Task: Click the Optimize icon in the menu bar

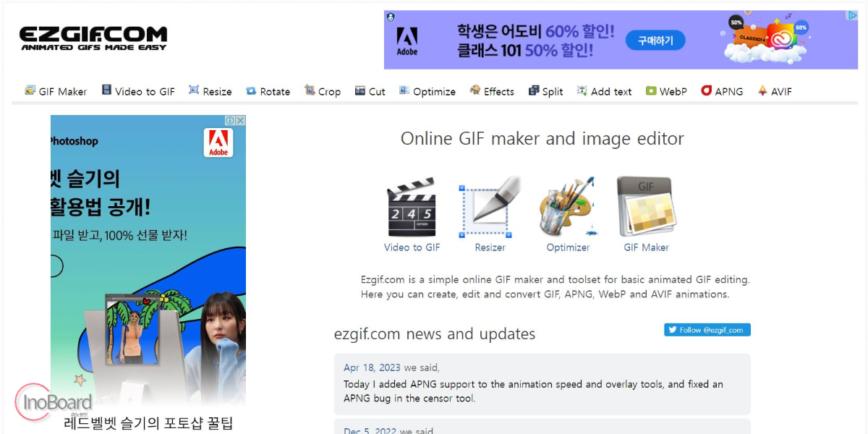Action: (x=404, y=90)
